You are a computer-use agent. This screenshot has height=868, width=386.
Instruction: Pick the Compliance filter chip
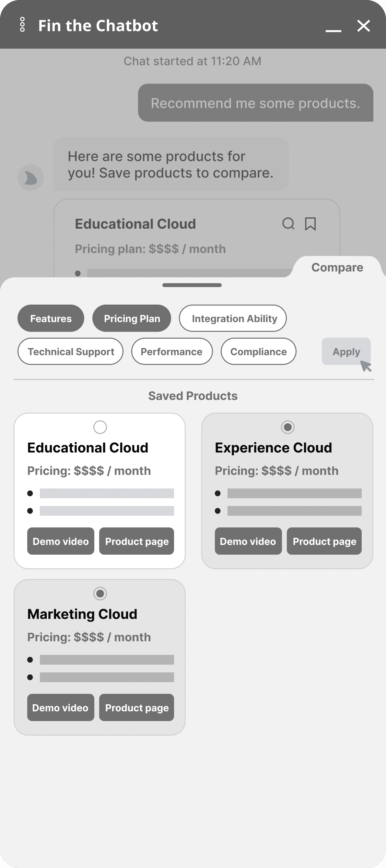pyautogui.click(x=258, y=351)
